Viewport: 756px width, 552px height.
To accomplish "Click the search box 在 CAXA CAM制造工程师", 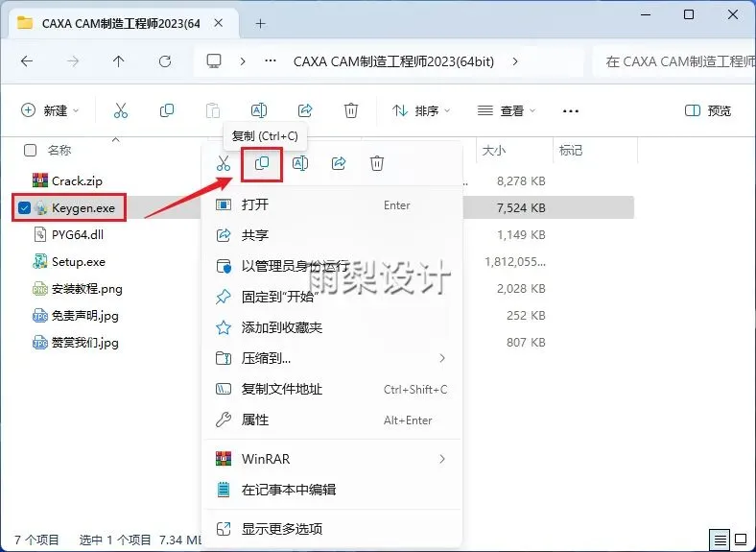I will 674,61.
